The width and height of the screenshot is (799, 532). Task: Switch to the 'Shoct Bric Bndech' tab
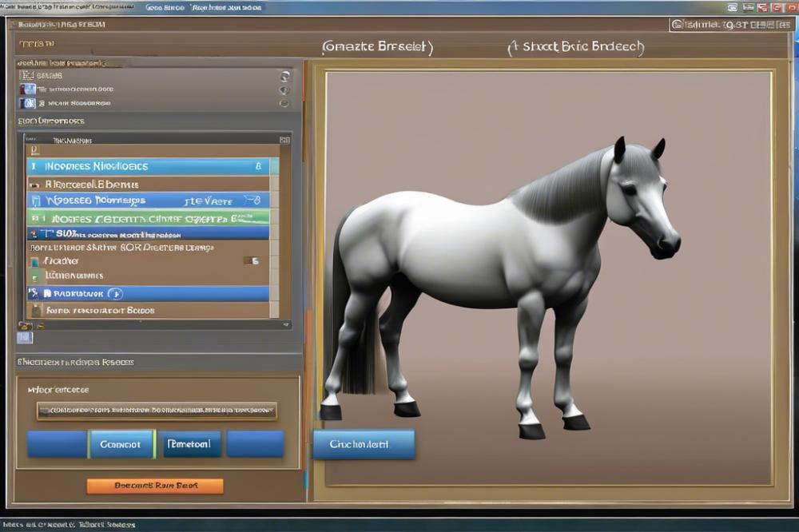(x=576, y=47)
